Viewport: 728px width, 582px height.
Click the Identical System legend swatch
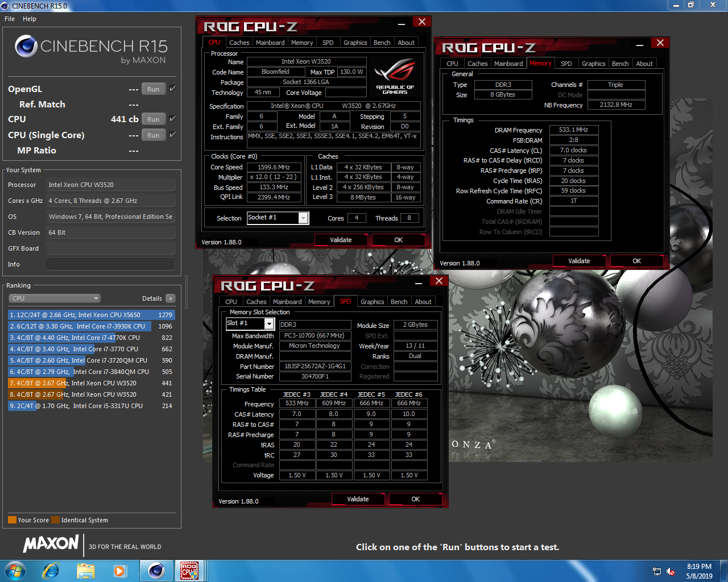[x=55, y=520]
